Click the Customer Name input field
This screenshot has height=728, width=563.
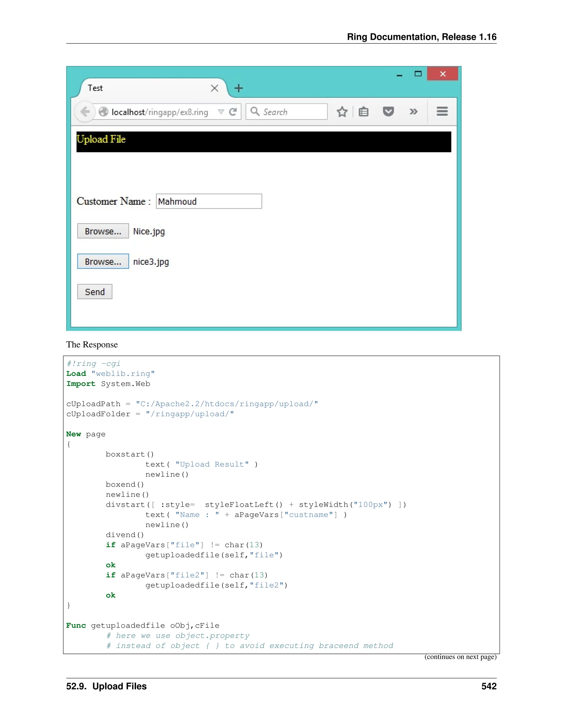click(209, 201)
